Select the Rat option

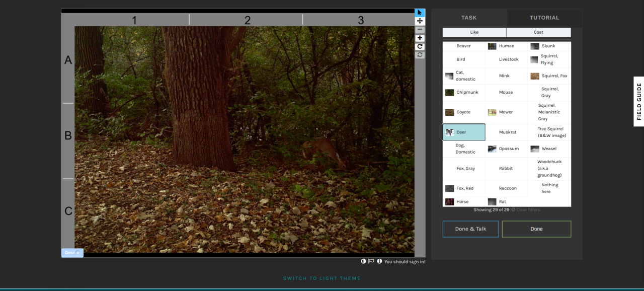click(x=507, y=202)
